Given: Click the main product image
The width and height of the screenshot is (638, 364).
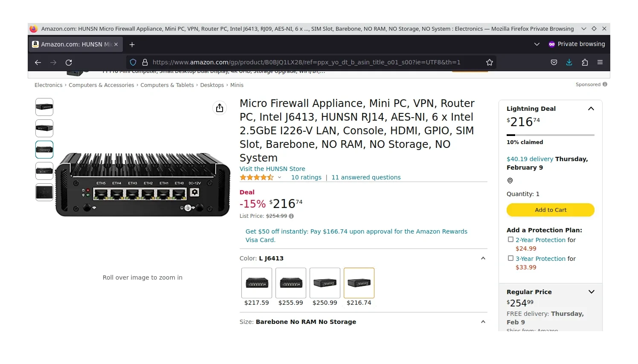Looking at the screenshot, I should click(x=143, y=185).
